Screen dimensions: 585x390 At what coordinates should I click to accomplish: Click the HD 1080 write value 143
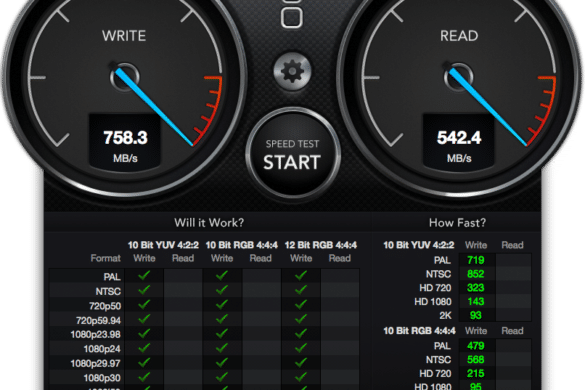(x=476, y=302)
